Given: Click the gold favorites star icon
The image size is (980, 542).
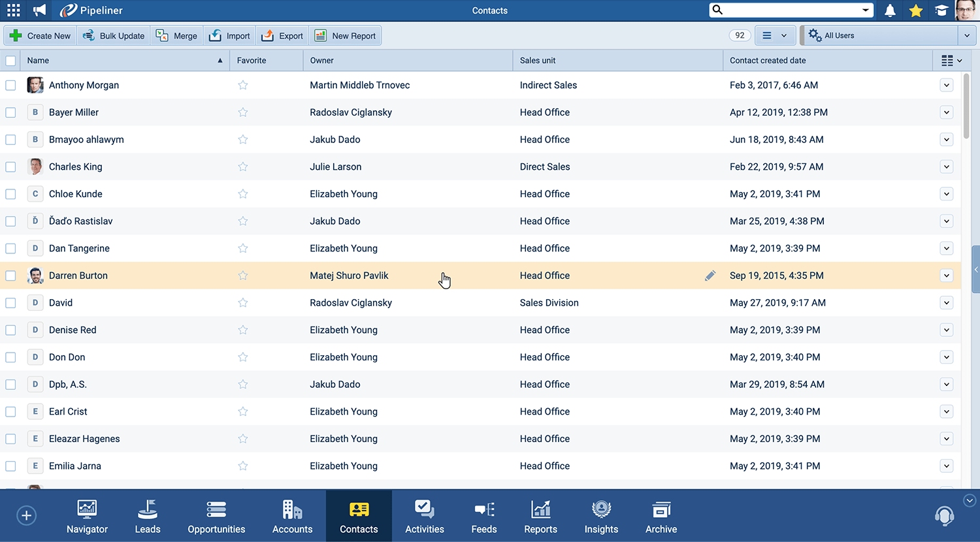Looking at the screenshot, I should pyautogui.click(x=915, y=10).
